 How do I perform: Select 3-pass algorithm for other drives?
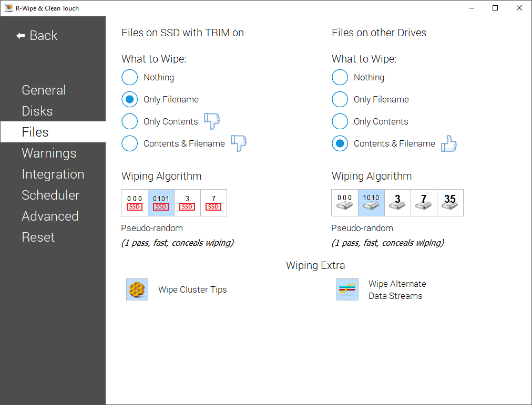click(x=397, y=203)
